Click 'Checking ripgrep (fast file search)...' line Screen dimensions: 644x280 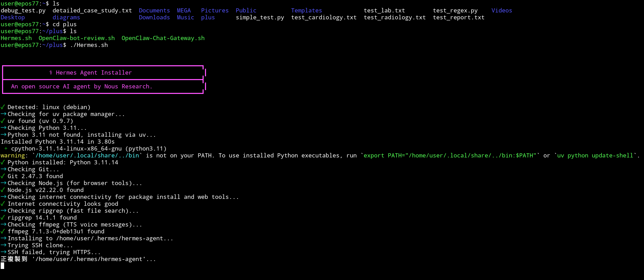point(70,211)
